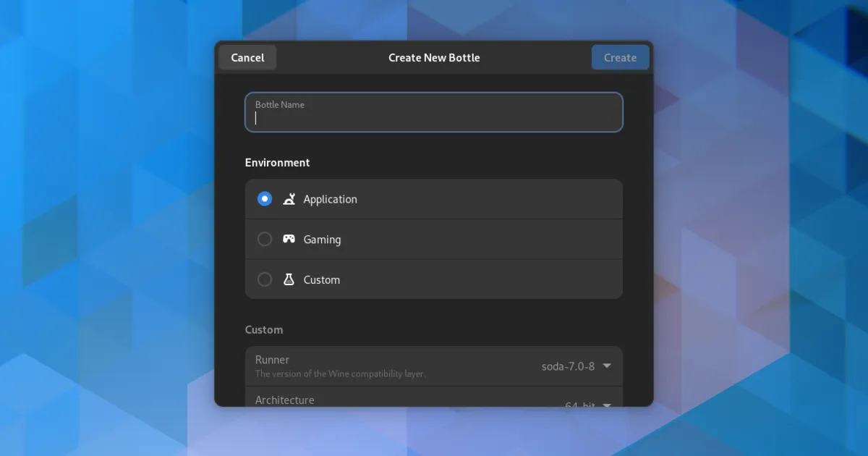868x456 pixels.
Task: Click the Gaming row label
Action: click(x=322, y=240)
